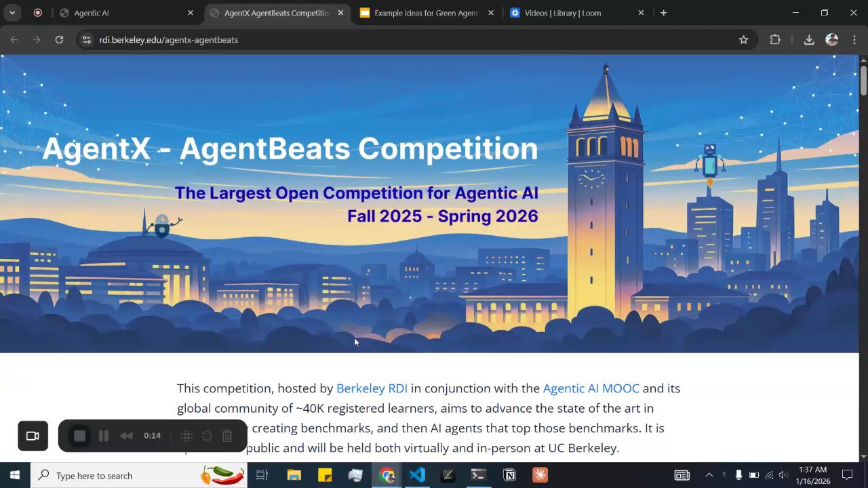The height and width of the screenshot is (488, 868).
Task: Click the recording indicator pinned tab
Action: tap(38, 13)
